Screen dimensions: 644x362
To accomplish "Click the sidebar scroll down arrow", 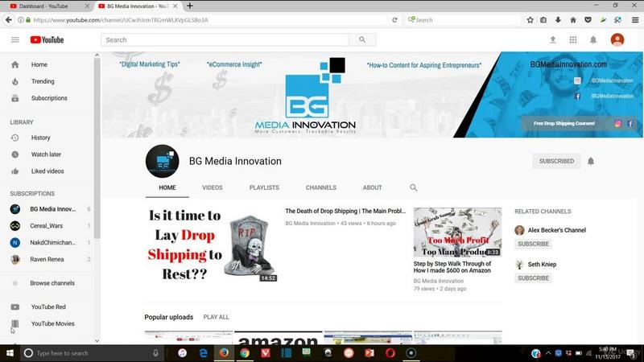I will [97, 340].
